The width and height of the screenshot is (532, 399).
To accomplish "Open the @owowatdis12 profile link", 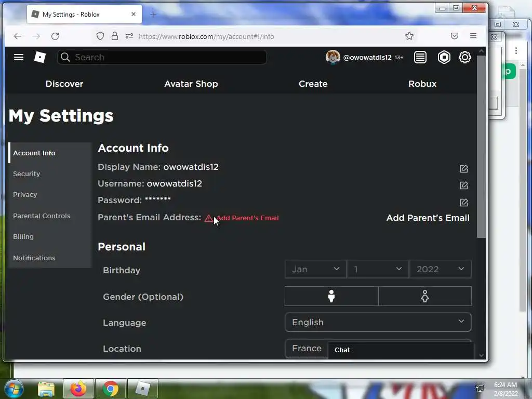I will (367, 57).
